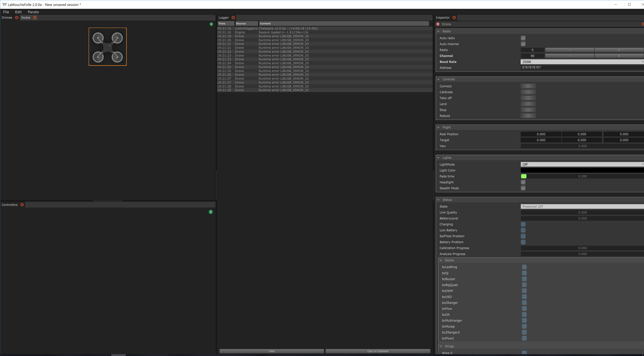Click Copy to Clipboard button
Screen dimensions: 644x356
pyautogui.click(x=377, y=351)
